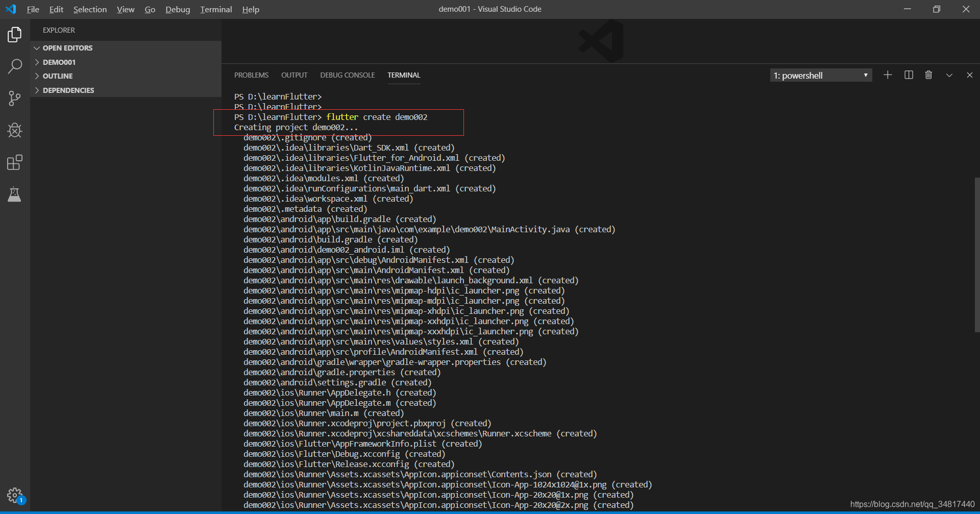
Task: Click the Contents.json (created) line
Action: click(420, 474)
